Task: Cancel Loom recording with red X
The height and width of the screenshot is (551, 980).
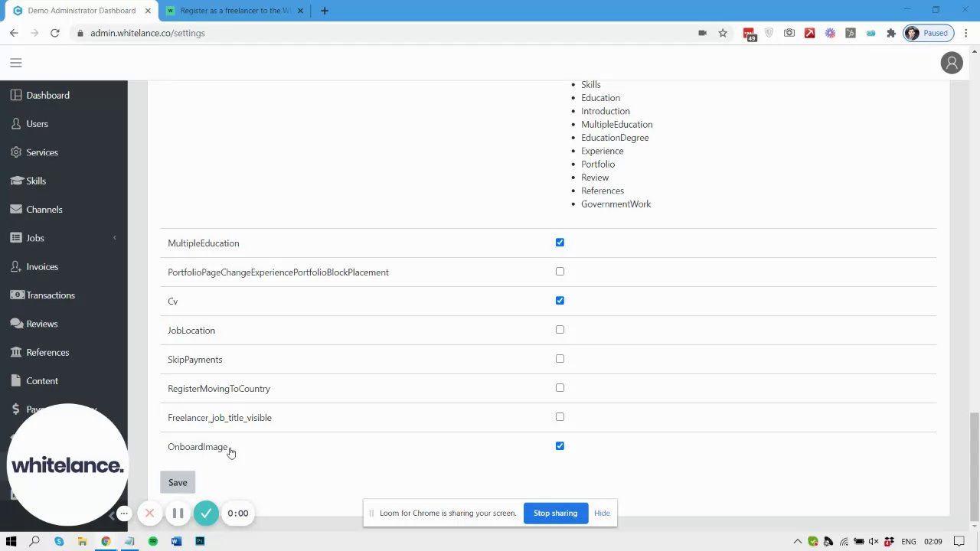Action: [x=150, y=514]
